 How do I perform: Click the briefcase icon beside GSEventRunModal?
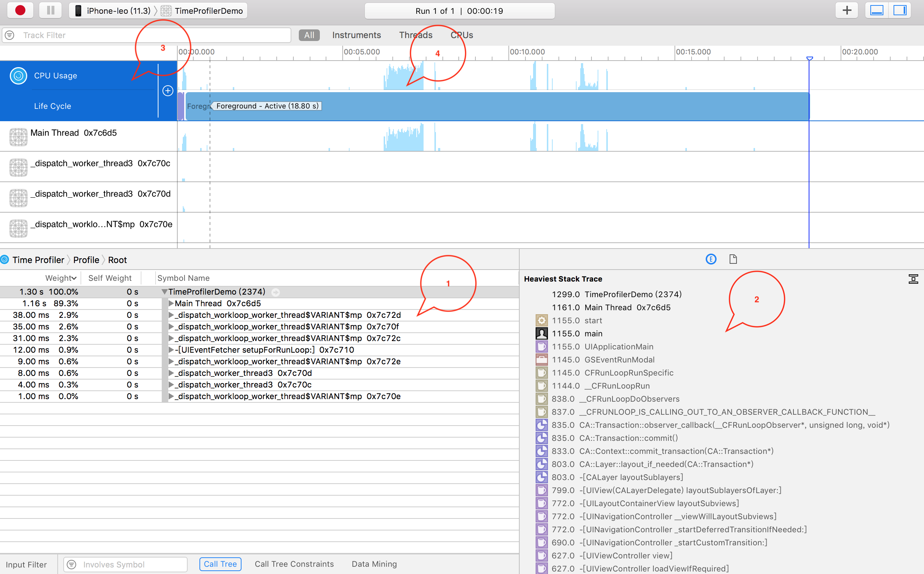542,360
